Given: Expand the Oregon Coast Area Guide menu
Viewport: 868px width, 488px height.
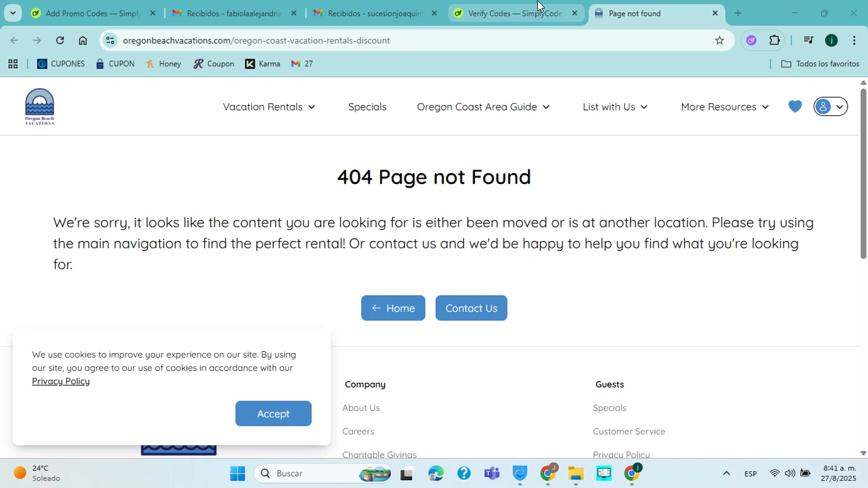Looking at the screenshot, I should 483,107.
